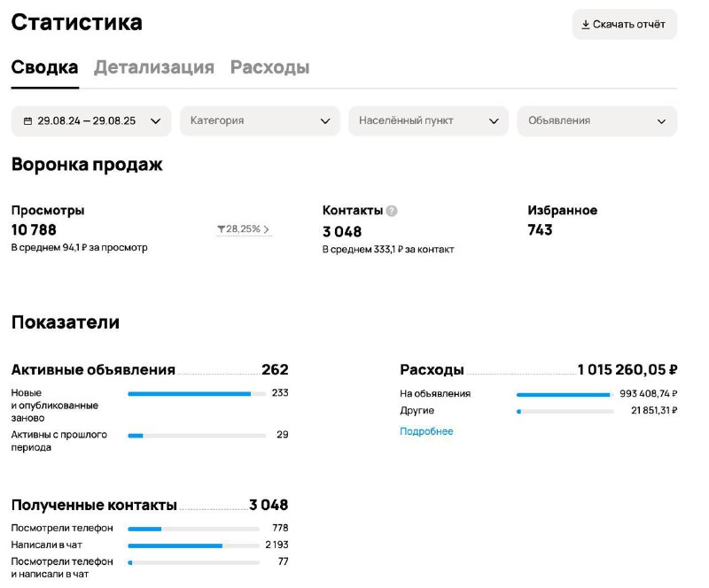This screenshot has height=588, width=709.
Task: Open the 28,25% conversion chevron
Action: (267, 229)
